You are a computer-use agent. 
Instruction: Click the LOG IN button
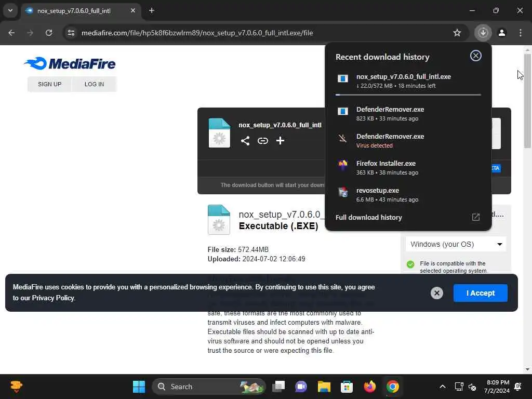coord(95,84)
